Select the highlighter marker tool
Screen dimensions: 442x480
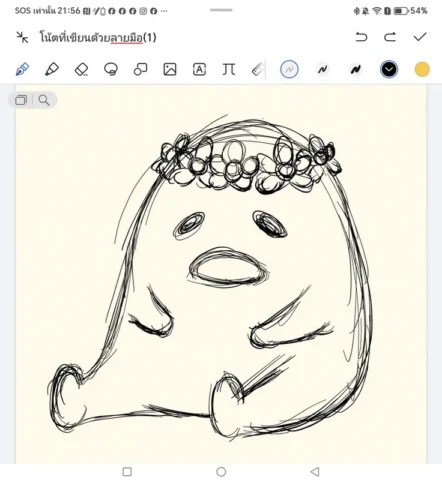click(x=52, y=69)
